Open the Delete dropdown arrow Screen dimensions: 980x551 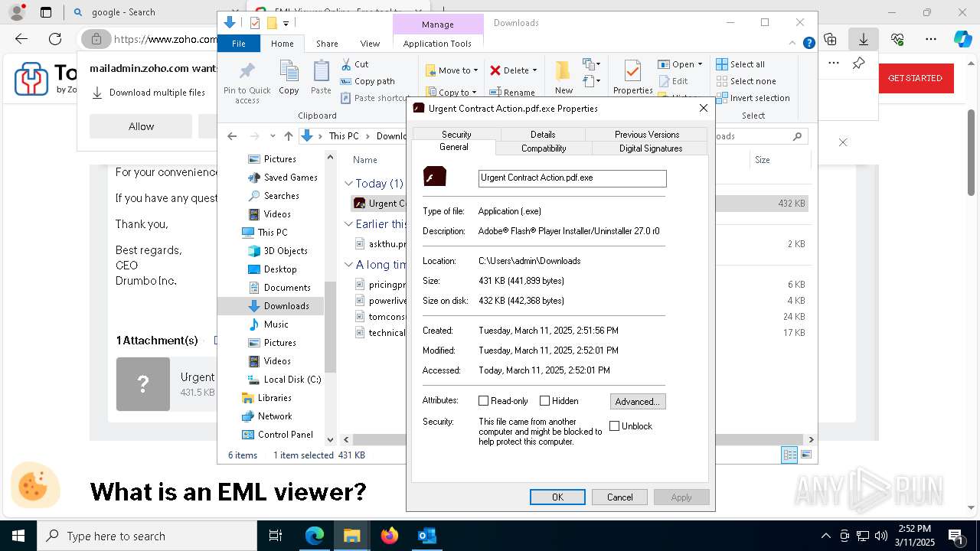(x=534, y=70)
